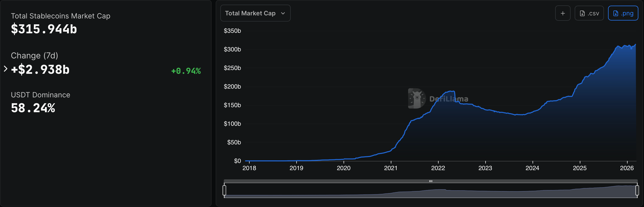Click the USDT Dominance 58.24% figure
Screen dimensions: 644x207
pyautogui.click(x=33, y=108)
